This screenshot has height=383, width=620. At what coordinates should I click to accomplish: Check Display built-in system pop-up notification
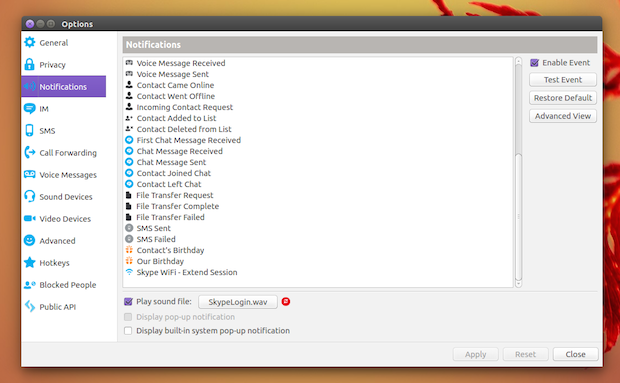[x=128, y=330]
